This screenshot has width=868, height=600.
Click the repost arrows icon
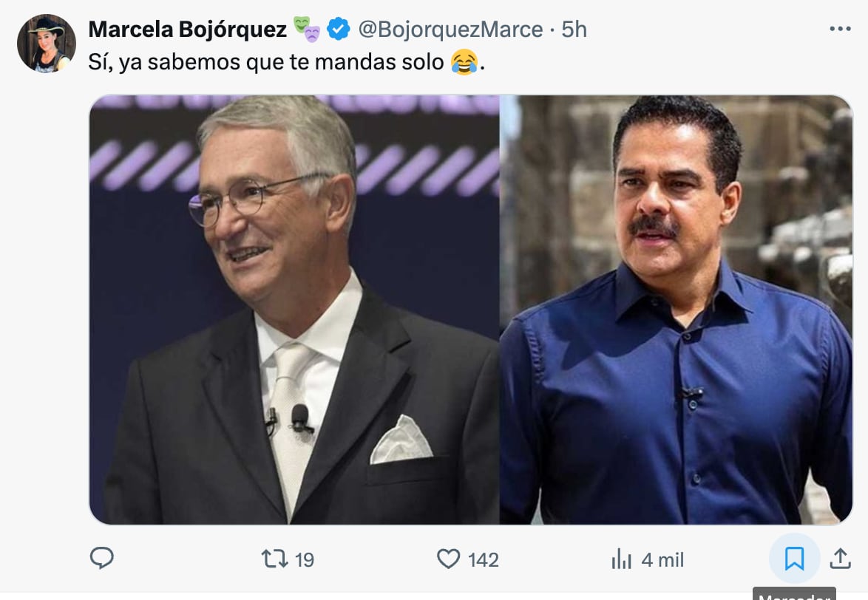[274, 559]
